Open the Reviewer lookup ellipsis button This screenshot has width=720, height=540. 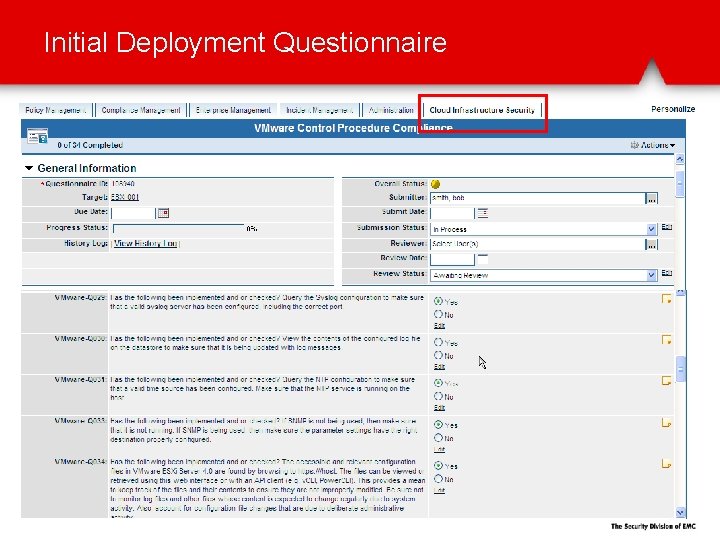[x=652, y=245]
